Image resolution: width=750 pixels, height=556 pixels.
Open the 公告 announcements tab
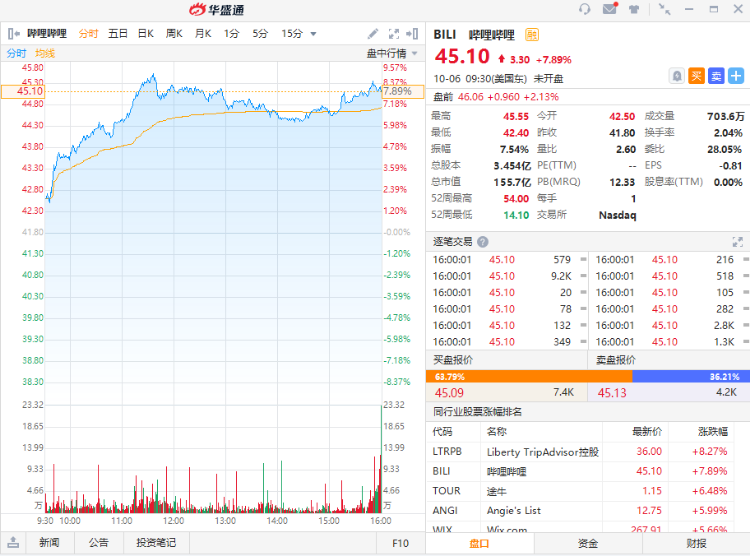tap(99, 543)
